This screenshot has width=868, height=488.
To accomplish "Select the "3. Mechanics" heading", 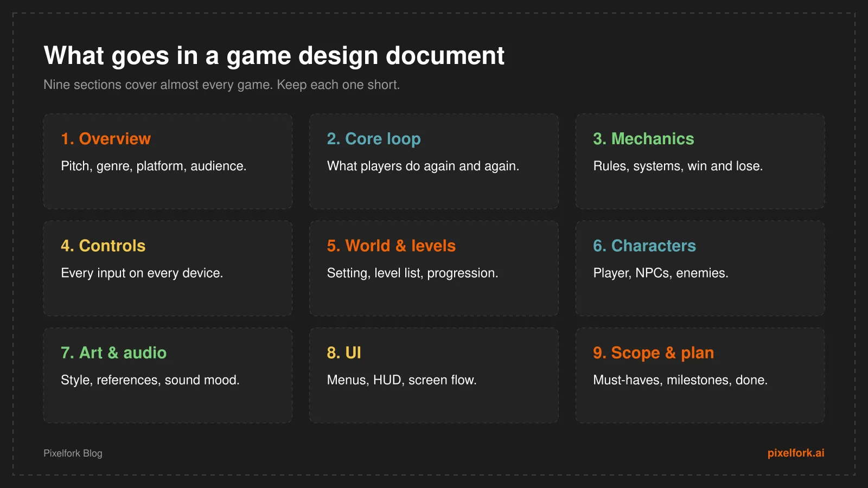I will (643, 139).
